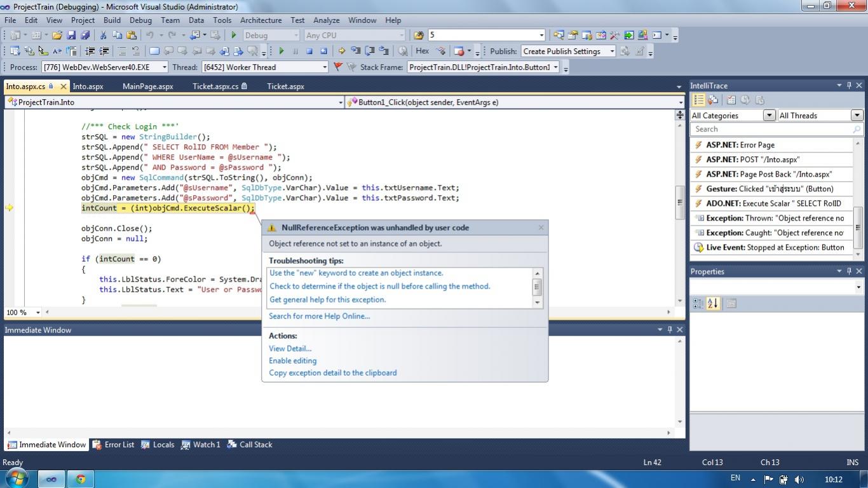Viewport: 868px width, 488px height.
Task: Open Toolbox hammer-wrench icon
Action: point(614,36)
